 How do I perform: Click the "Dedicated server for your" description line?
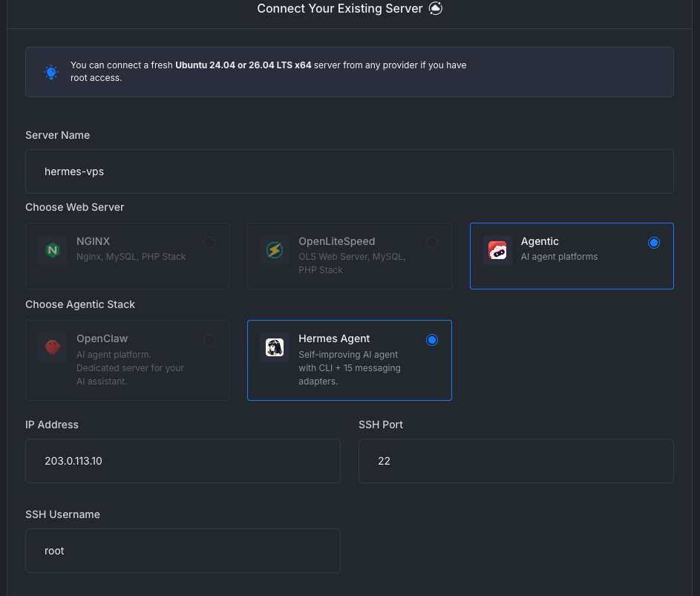[130, 368]
